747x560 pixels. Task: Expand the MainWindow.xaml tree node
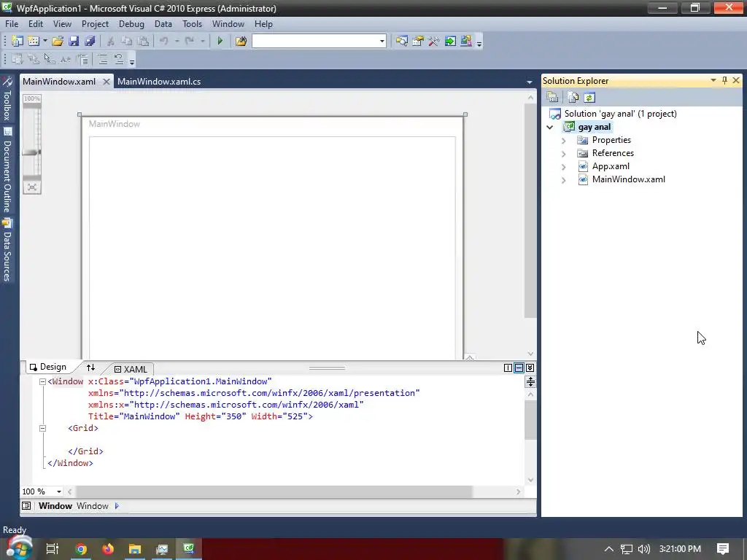[564, 180]
